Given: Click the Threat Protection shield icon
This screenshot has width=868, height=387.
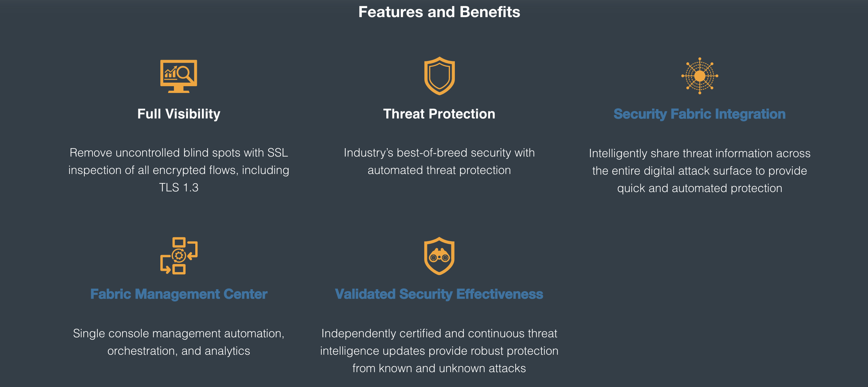Looking at the screenshot, I should [439, 76].
